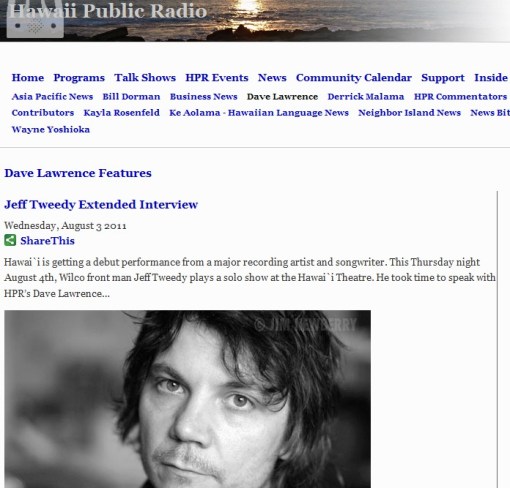Open the Home menu item
Image resolution: width=510 pixels, height=488 pixels.
click(x=28, y=78)
